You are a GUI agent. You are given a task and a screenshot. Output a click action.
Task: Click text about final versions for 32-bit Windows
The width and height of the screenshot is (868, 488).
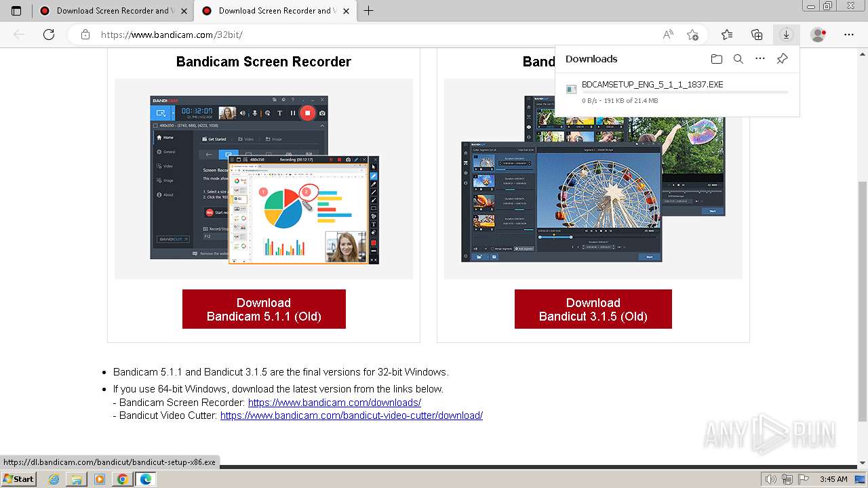coord(281,372)
